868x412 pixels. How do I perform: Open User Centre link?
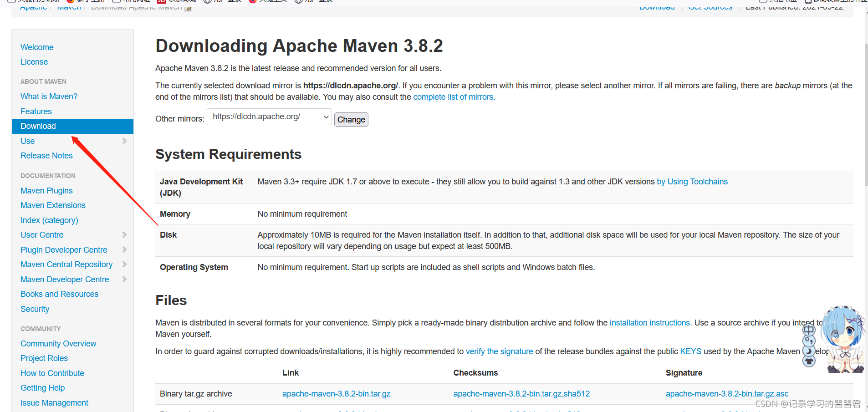[42, 235]
